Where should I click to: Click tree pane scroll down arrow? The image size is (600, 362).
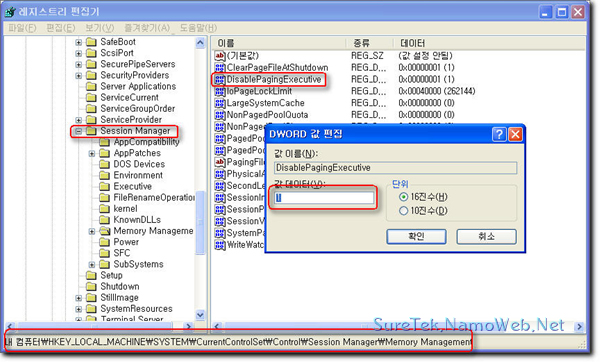point(200,315)
